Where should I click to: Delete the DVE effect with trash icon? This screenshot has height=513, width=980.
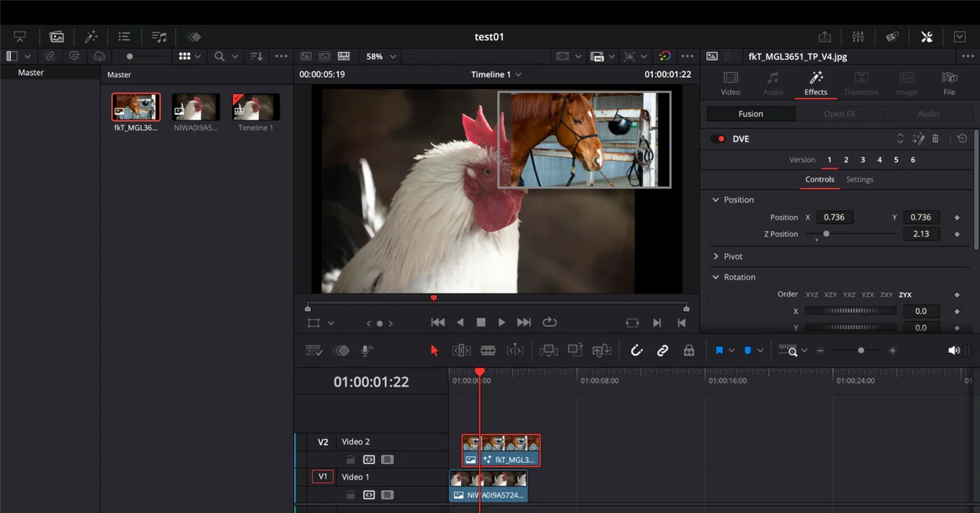pyautogui.click(x=936, y=139)
